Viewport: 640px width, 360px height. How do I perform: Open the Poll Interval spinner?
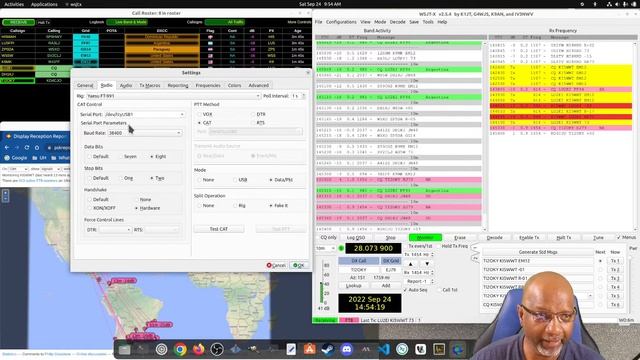[298, 96]
